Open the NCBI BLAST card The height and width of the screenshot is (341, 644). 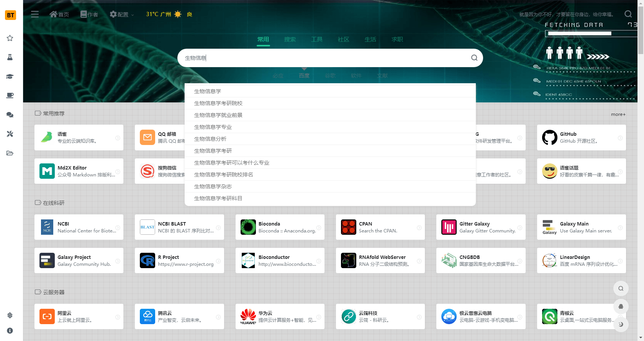(x=179, y=227)
